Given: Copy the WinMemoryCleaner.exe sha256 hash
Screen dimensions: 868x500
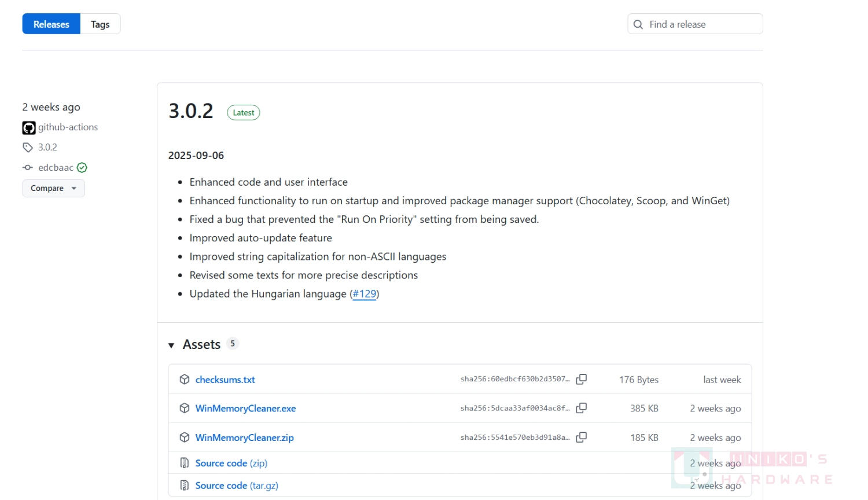Looking at the screenshot, I should click(x=582, y=409).
